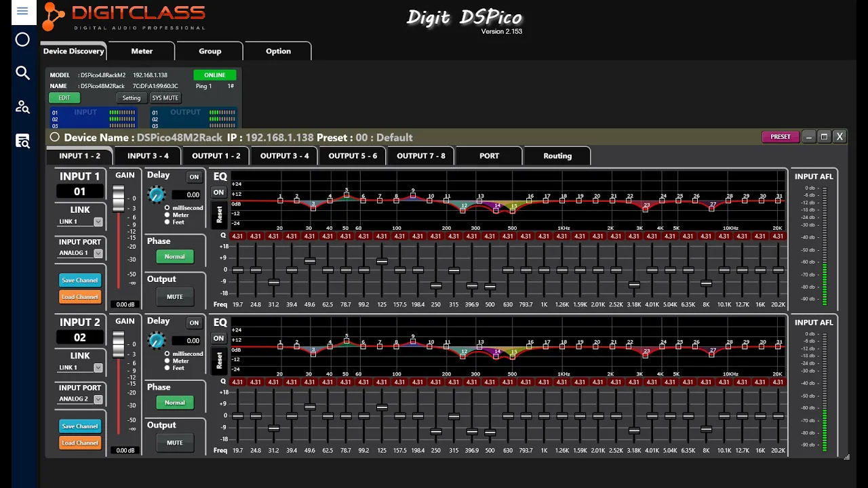Click Input 2 gain value 0.00 dB
Screen dimensions: 868x488
tap(125, 451)
